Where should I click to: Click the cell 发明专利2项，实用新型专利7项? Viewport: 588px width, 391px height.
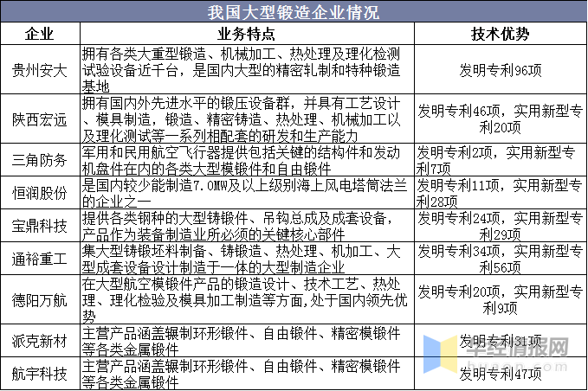point(501,160)
